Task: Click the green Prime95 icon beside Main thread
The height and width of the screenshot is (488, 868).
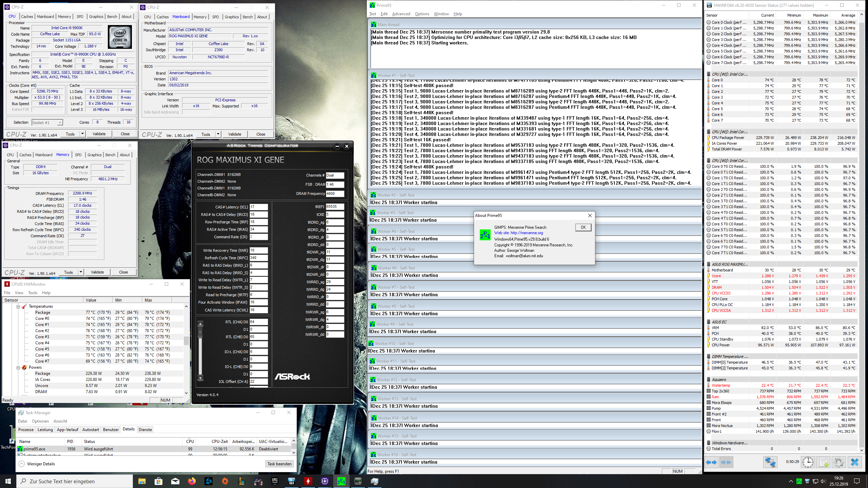Action: point(373,24)
